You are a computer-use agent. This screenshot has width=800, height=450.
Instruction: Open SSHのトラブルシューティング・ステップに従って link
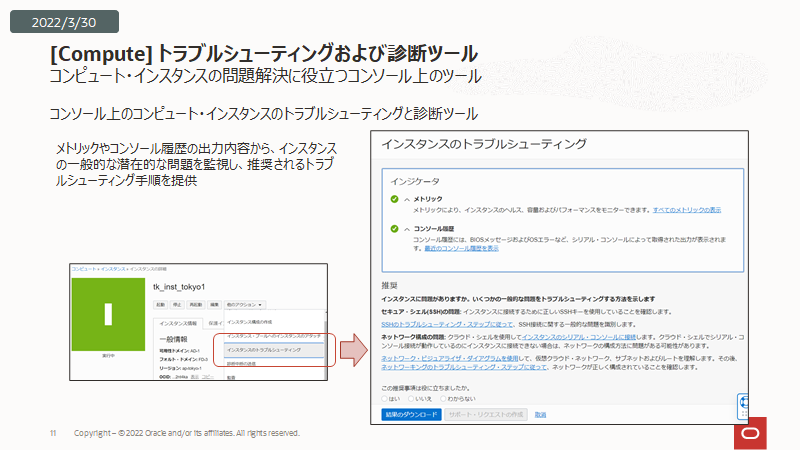[x=447, y=324]
